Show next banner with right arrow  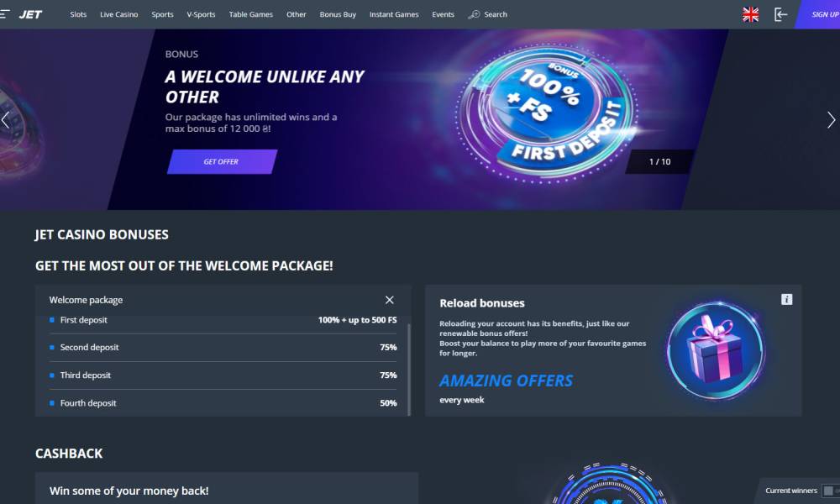831,119
